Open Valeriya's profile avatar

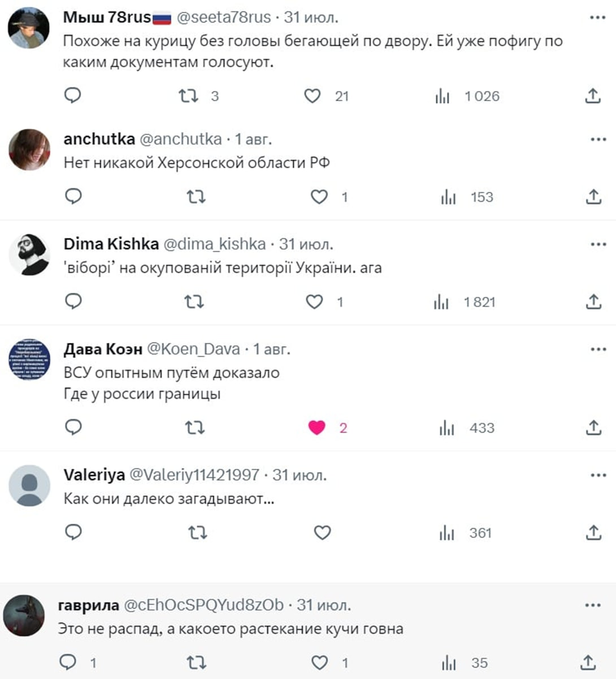(x=30, y=486)
